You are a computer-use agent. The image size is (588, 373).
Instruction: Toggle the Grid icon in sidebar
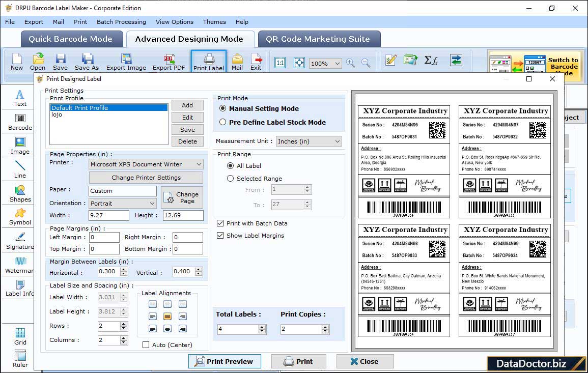click(20, 336)
